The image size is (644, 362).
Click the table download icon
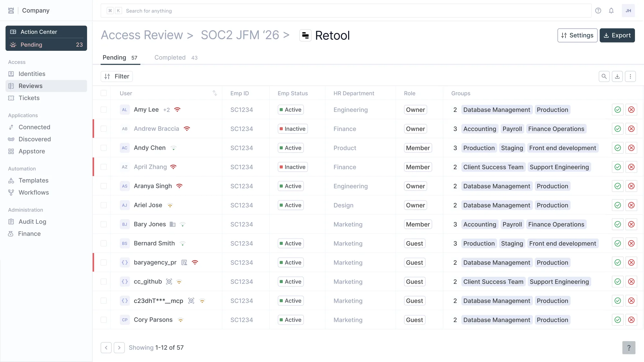pos(617,77)
